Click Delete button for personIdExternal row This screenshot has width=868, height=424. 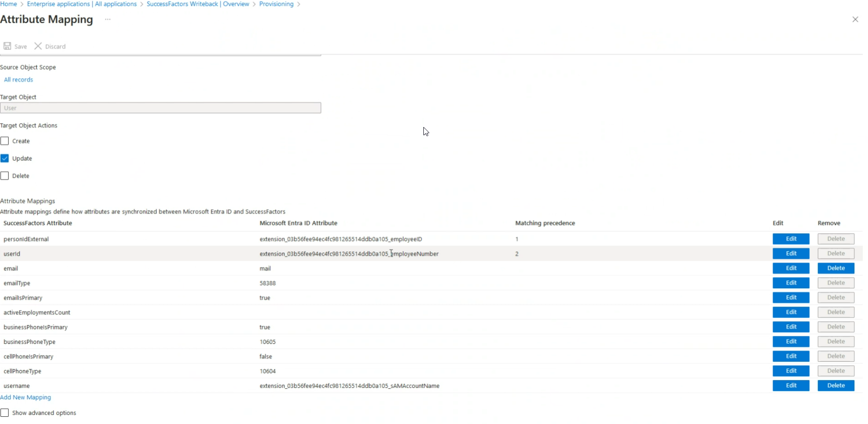(x=836, y=239)
